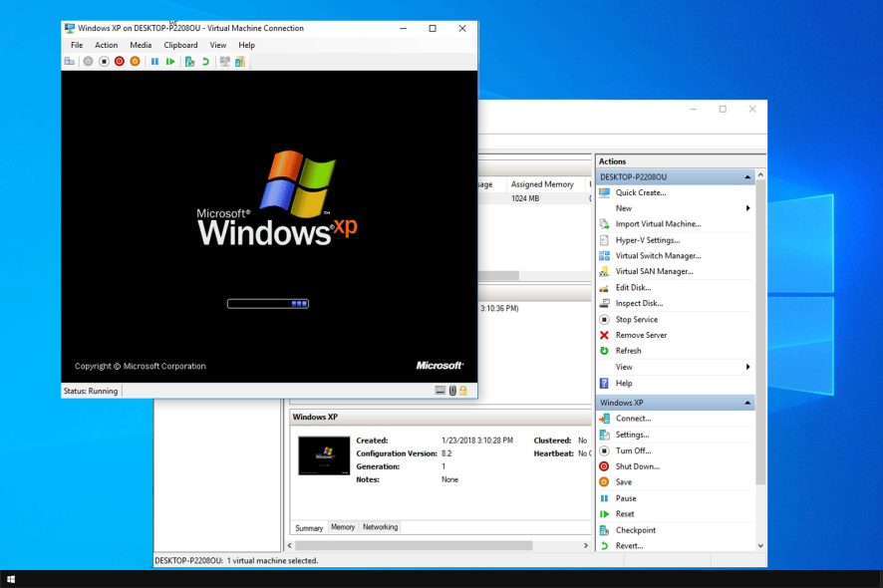Click Remove Server action
Image resolution: width=883 pixels, height=588 pixels.
coord(641,335)
